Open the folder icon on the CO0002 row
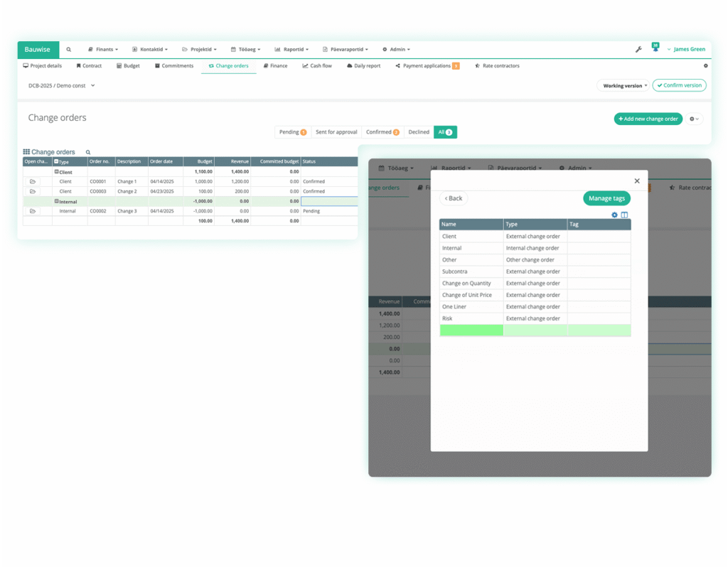 33,211
